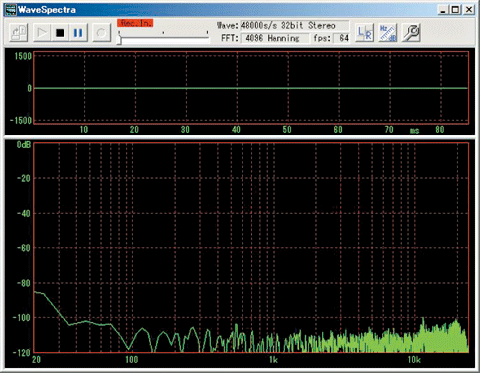Viewport: 480px width, 373px height.
Task: Minimize the WaveSpectra window
Action: (442, 10)
